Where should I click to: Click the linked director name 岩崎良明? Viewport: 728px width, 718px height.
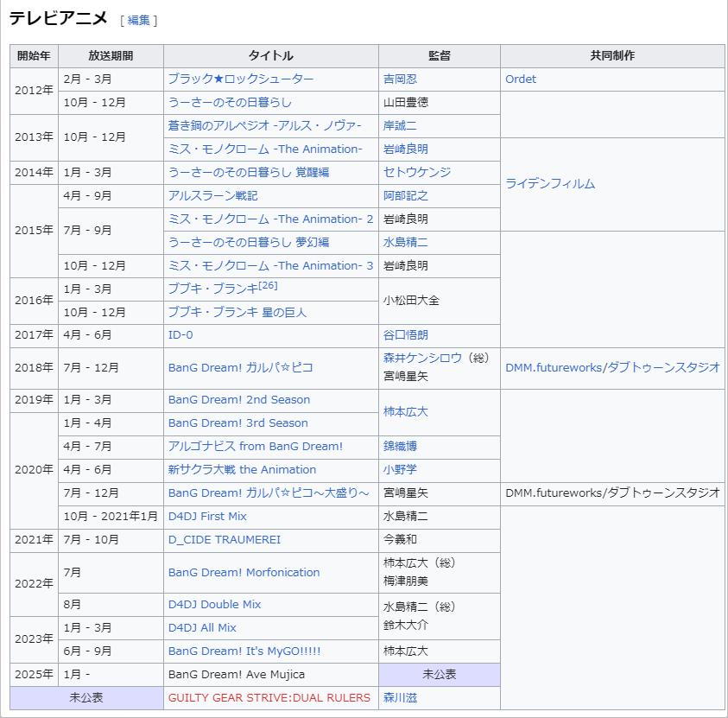(405, 149)
